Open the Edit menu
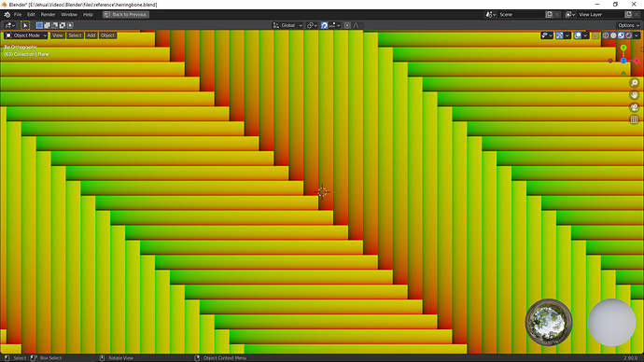644x362 pixels. point(31,14)
